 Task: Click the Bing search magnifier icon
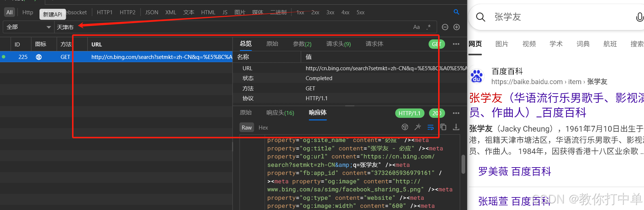click(481, 17)
